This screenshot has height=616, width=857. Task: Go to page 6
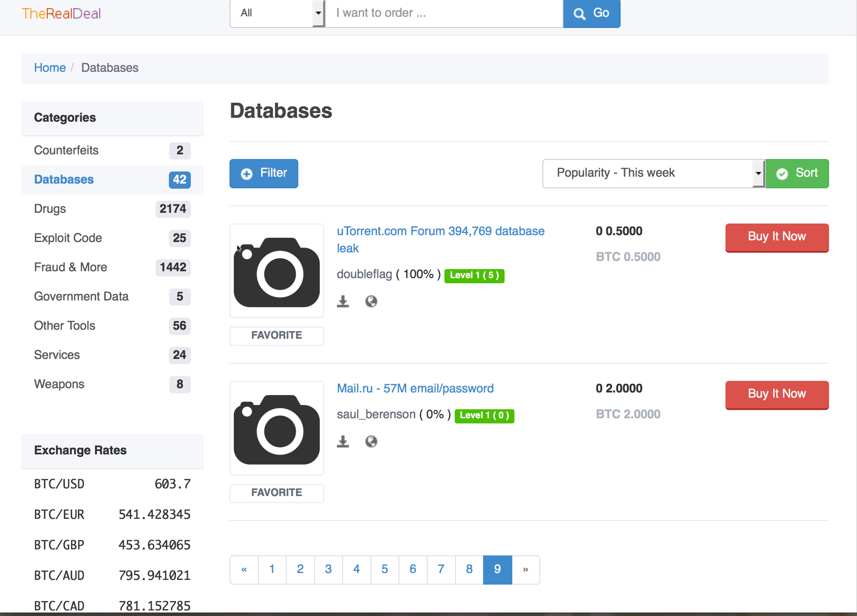tap(413, 570)
